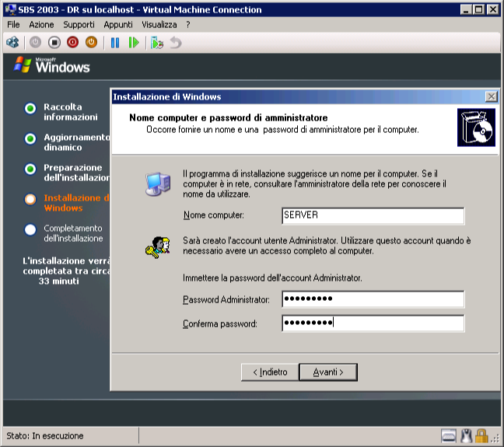The height and width of the screenshot is (447, 504).
Task: Click the users with keys icon
Action: (157, 247)
